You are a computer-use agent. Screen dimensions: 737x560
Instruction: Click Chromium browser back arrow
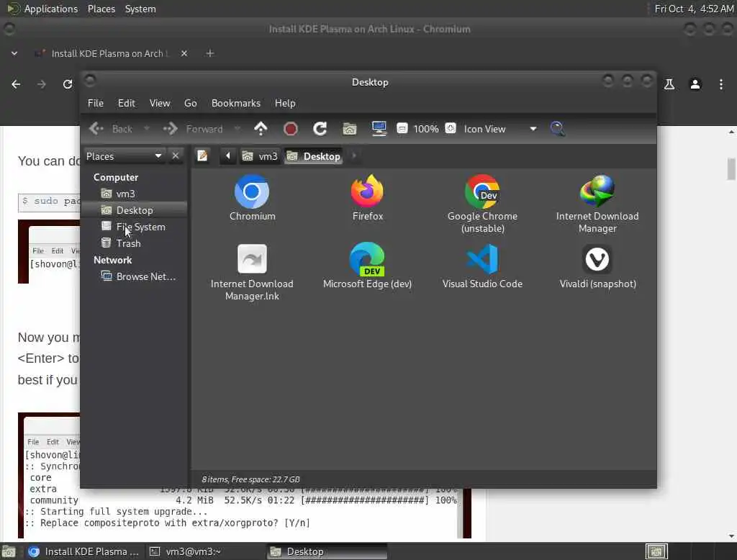[16, 84]
